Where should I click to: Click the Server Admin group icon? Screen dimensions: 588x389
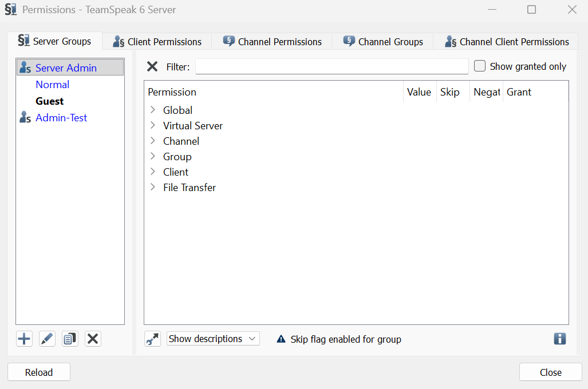25,68
